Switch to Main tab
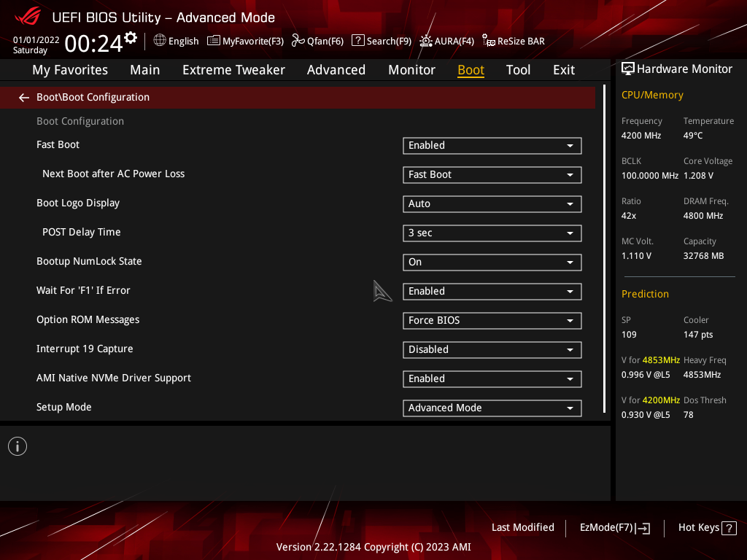Image resolution: width=747 pixels, height=560 pixels. click(x=145, y=70)
